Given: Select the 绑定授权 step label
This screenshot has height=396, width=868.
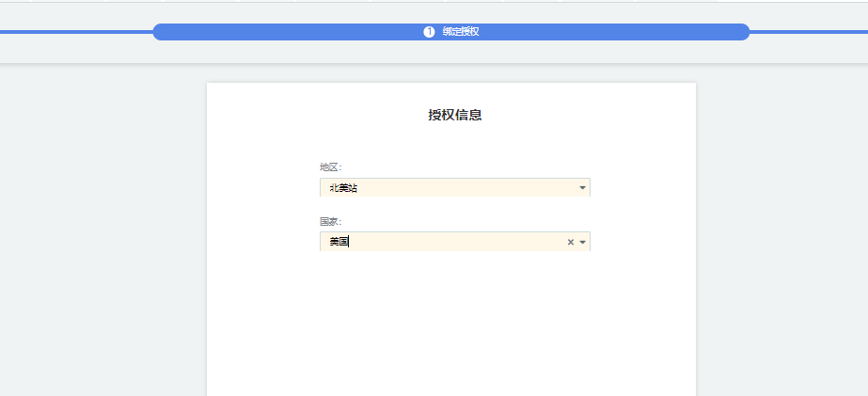Looking at the screenshot, I should [461, 32].
